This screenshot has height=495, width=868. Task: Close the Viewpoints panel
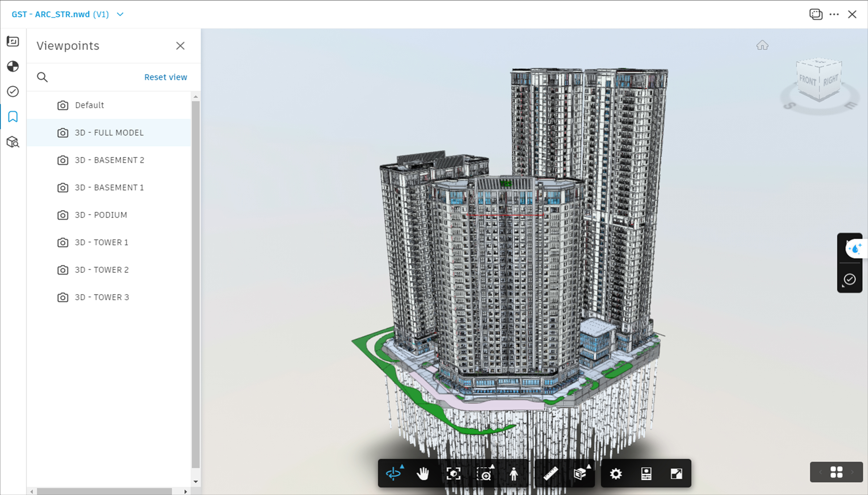[180, 46]
